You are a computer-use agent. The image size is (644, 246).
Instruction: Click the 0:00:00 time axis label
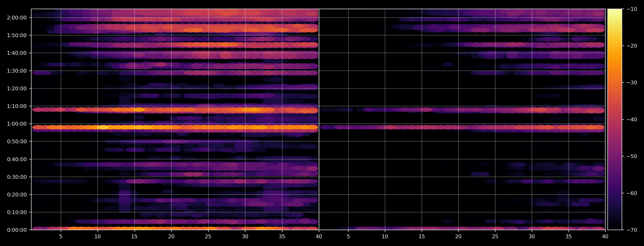[x=17, y=230]
